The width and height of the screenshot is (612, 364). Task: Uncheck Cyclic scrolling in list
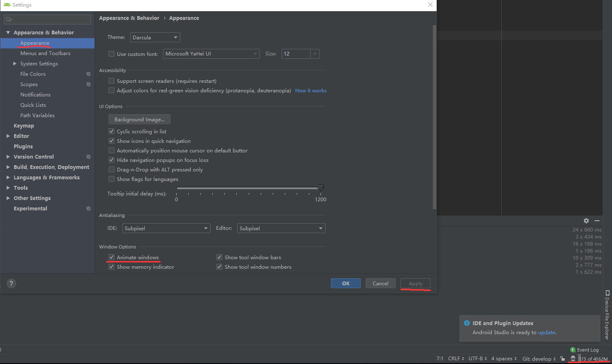click(x=112, y=131)
